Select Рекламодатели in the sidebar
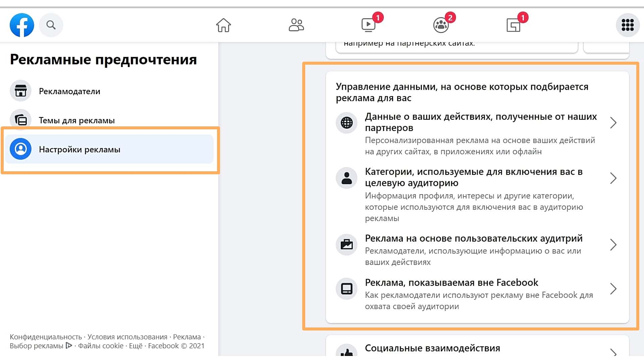 tap(69, 91)
